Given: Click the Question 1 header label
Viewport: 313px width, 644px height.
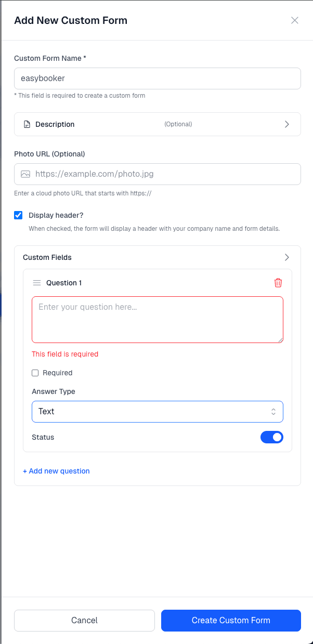Looking at the screenshot, I should (x=64, y=283).
